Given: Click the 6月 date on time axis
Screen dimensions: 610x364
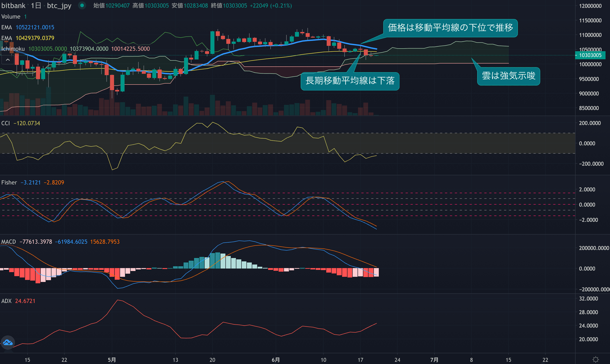Looking at the screenshot, I should point(276,360).
